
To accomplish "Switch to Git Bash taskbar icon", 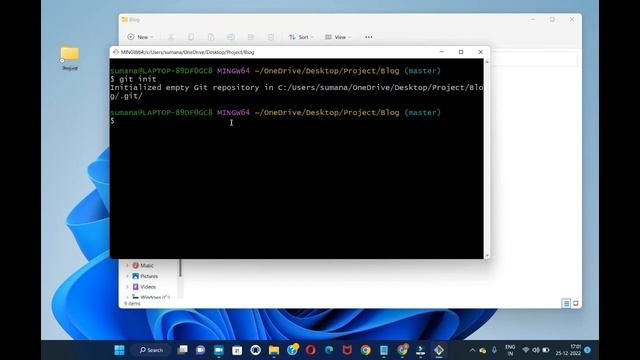I will tap(439, 350).
